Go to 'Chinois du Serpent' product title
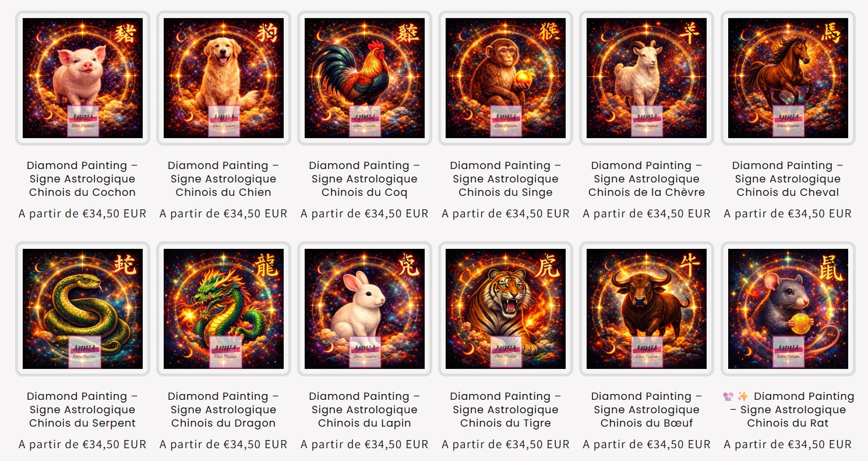Viewport: 868px width, 461px height. [83, 410]
